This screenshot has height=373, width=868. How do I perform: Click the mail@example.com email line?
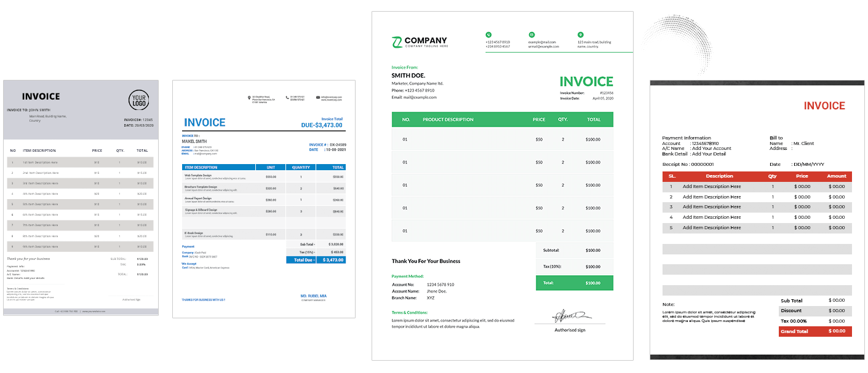point(420,97)
